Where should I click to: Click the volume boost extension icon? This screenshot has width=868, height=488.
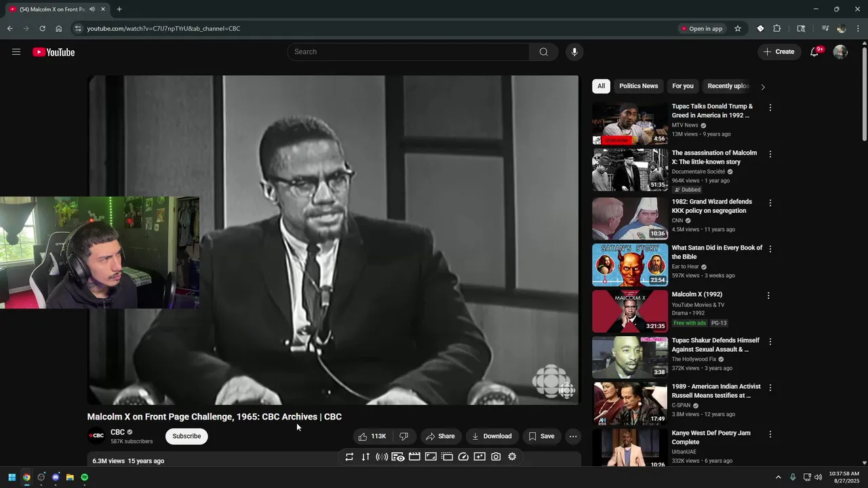[x=382, y=457]
